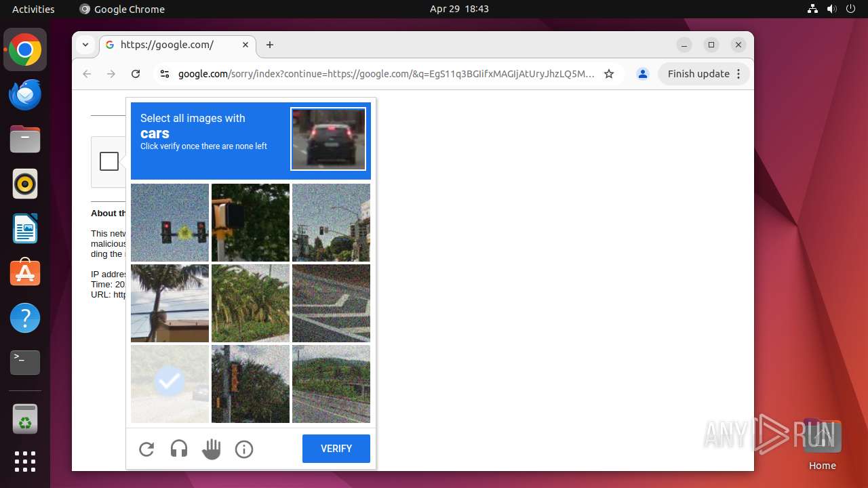
Task: Launch Google Chrome from the dock
Action: [x=25, y=50]
